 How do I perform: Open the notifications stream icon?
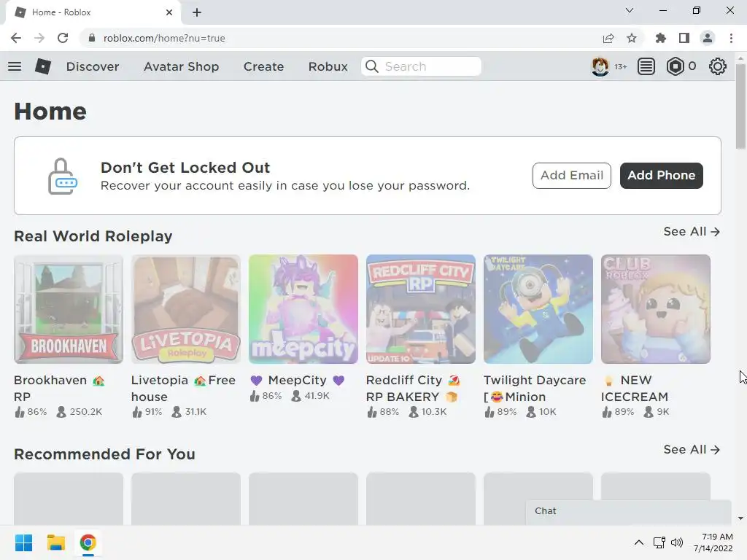click(646, 66)
